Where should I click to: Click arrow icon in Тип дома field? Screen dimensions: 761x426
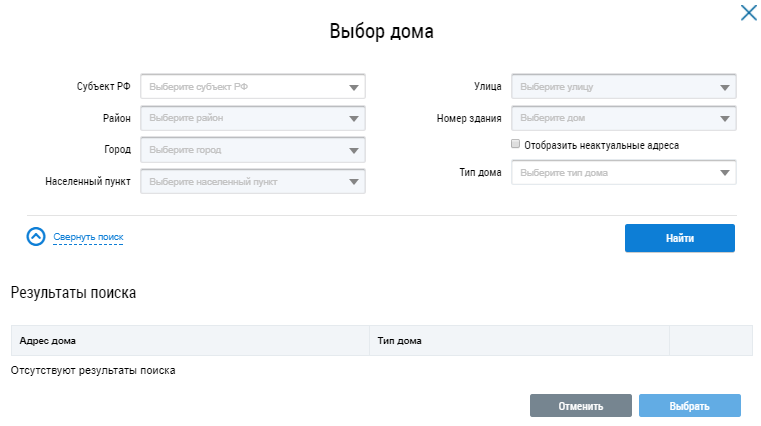click(x=725, y=174)
